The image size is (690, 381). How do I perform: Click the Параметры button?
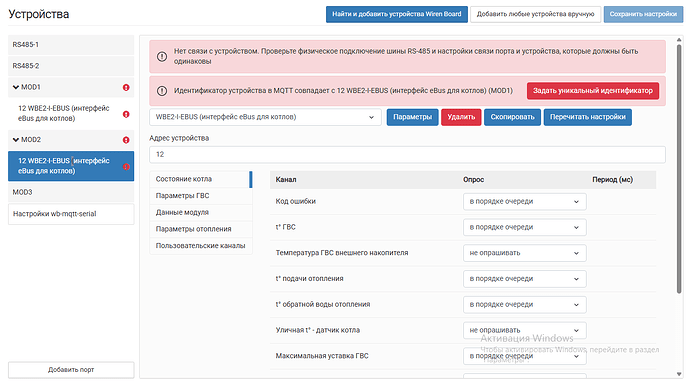(x=412, y=117)
